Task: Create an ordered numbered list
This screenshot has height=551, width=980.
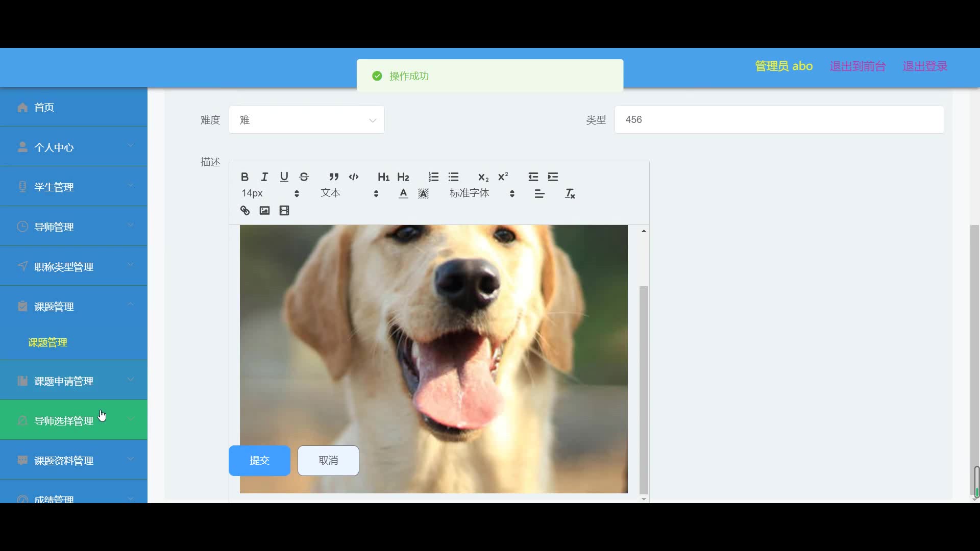Action: pyautogui.click(x=433, y=177)
